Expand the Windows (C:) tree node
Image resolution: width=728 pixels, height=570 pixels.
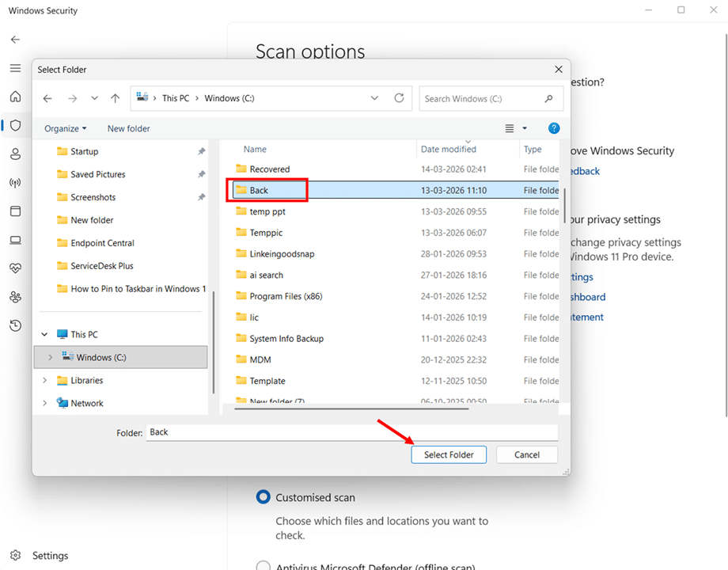(x=50, y=358)
